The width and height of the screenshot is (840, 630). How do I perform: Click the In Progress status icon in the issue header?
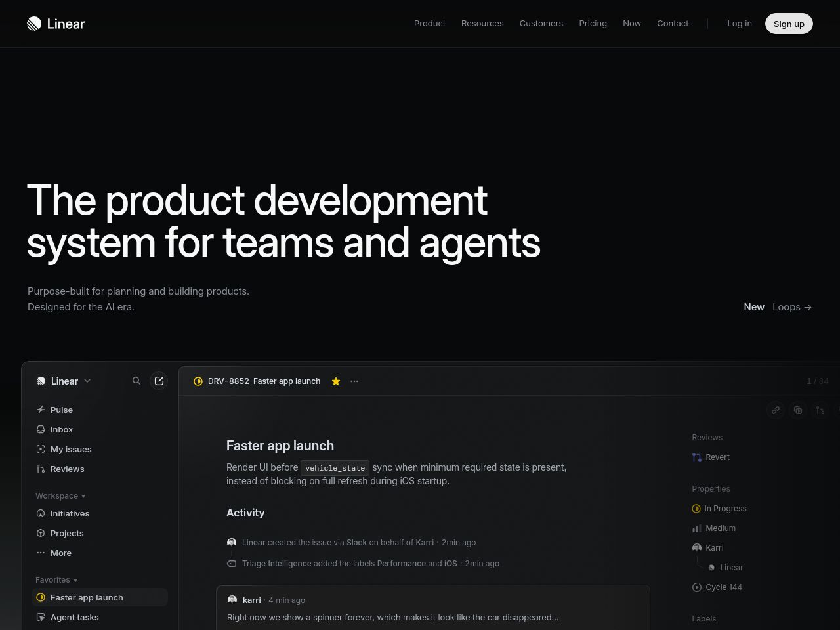[x=198, y=381]
